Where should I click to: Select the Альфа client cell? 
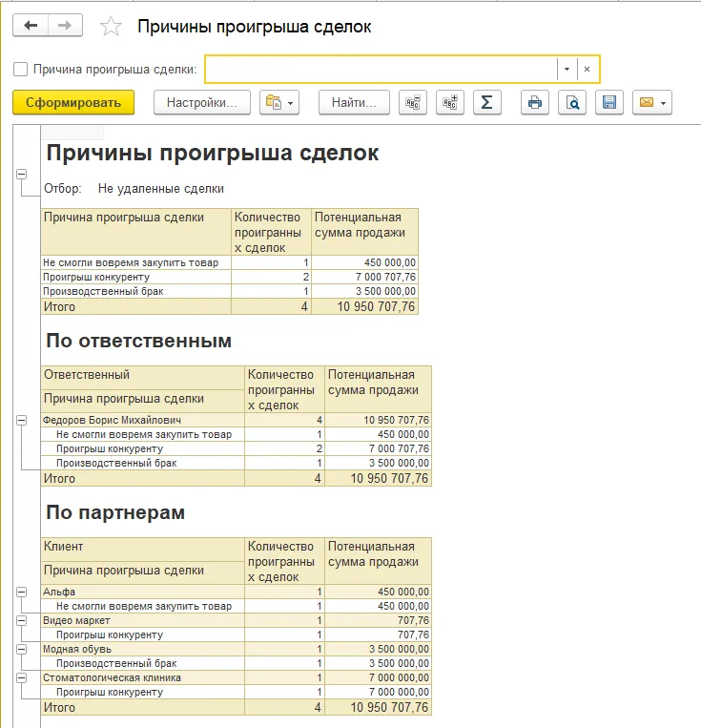[x=142, y=592]
